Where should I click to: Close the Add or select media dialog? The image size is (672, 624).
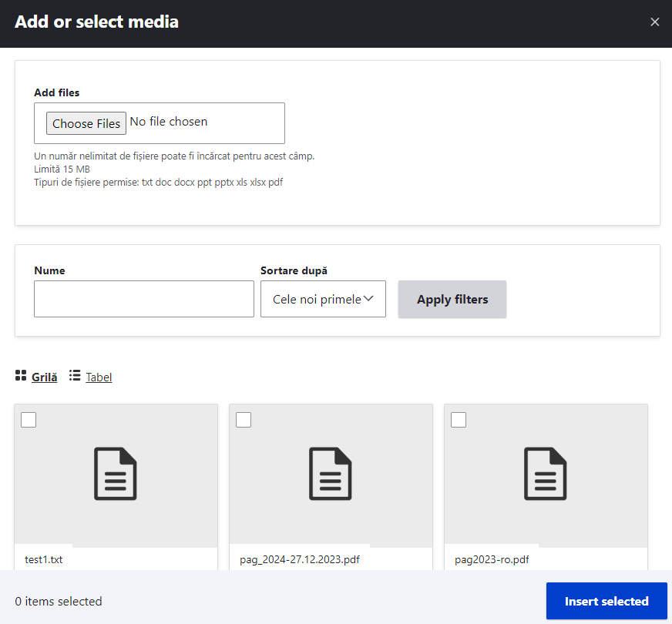(x=655, y=22)
